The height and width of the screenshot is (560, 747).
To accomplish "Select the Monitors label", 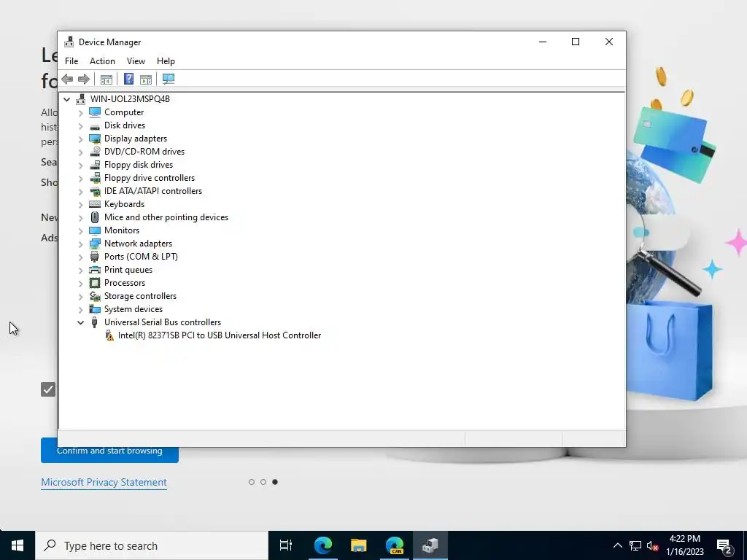I will coord(122,230).
